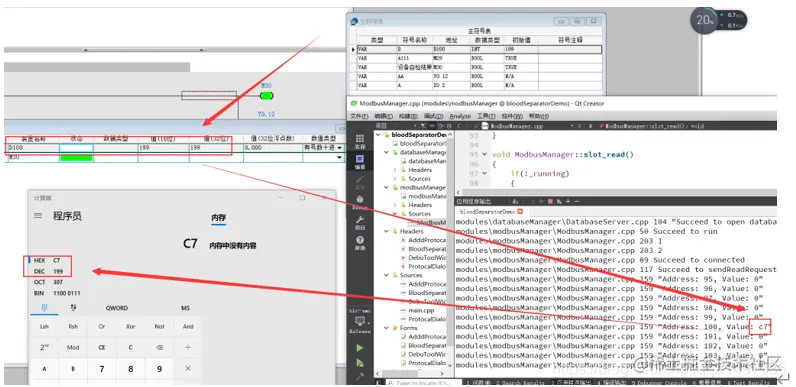Click digit 8 on calculator
796x387 pixels.
(x=130, y=369)
